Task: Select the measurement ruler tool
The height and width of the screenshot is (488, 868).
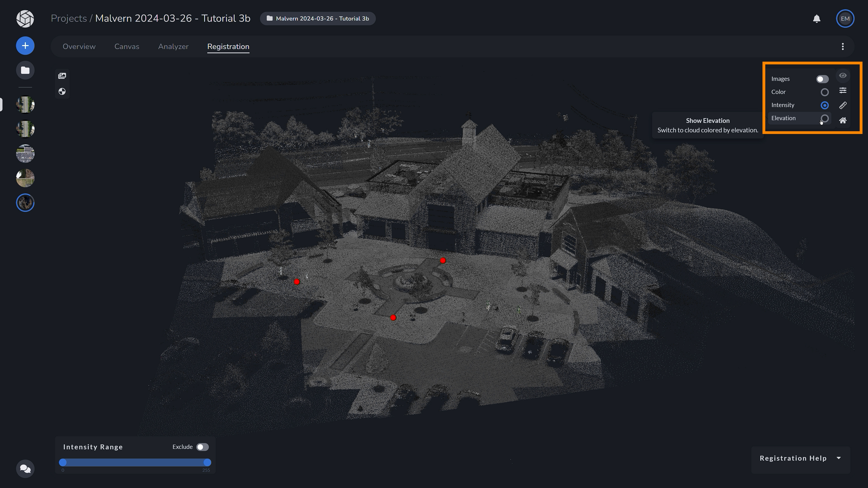Action: click(843, 105)
